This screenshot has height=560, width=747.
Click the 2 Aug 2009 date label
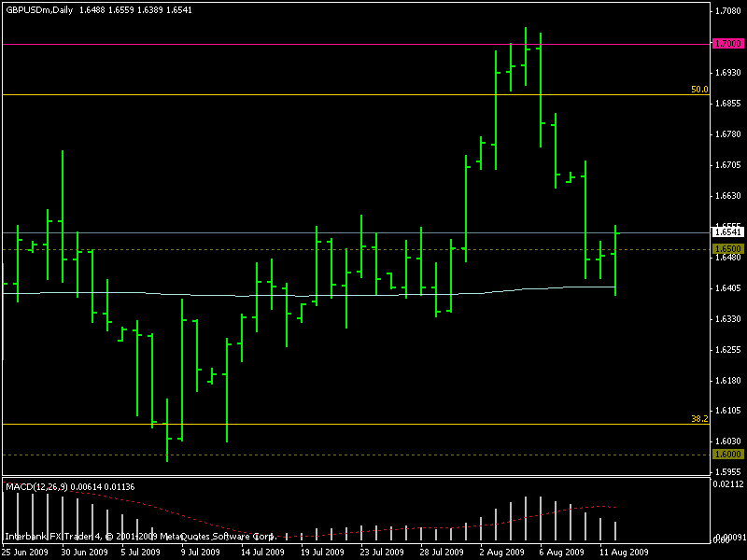pos(502,552)
